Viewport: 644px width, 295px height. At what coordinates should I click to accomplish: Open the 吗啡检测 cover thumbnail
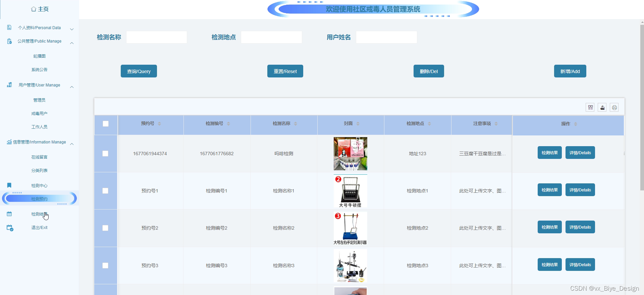coord(351,154)
